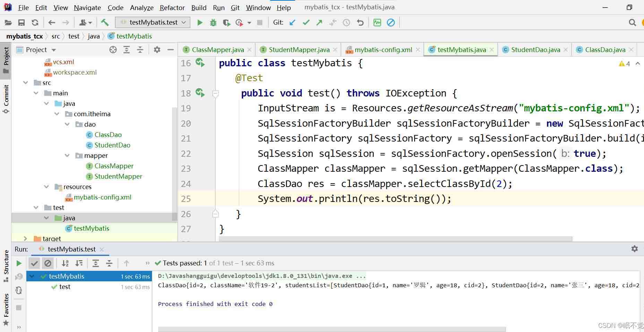Collapse the main folder

coord(36,93)
